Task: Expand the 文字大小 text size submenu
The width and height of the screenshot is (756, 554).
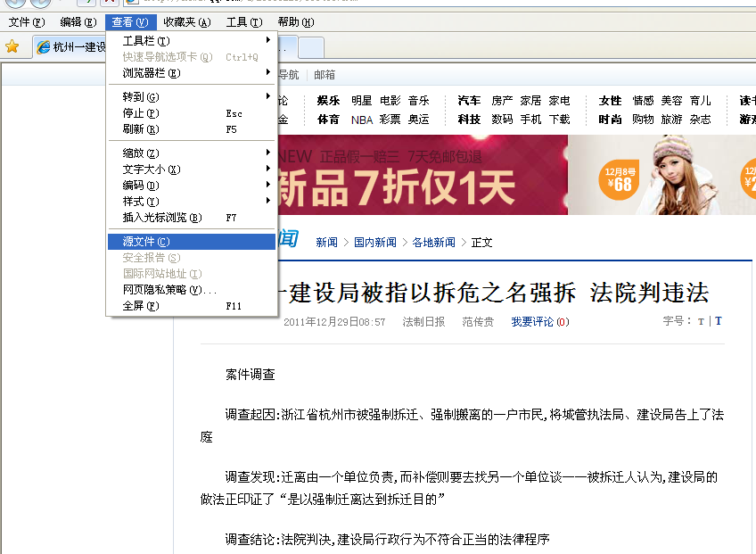Action: tap(192, 170)
